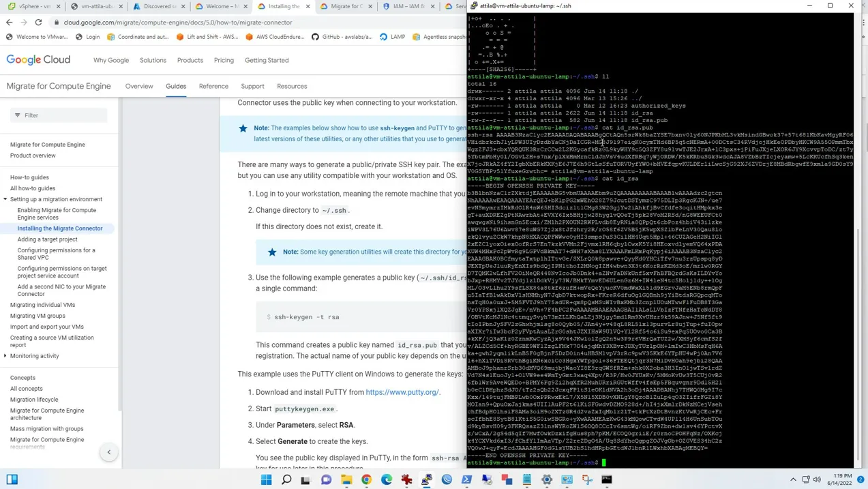The image size is (868, 489).
Task: Open the notification badge in the tray
Action: [x=860, y=479]
